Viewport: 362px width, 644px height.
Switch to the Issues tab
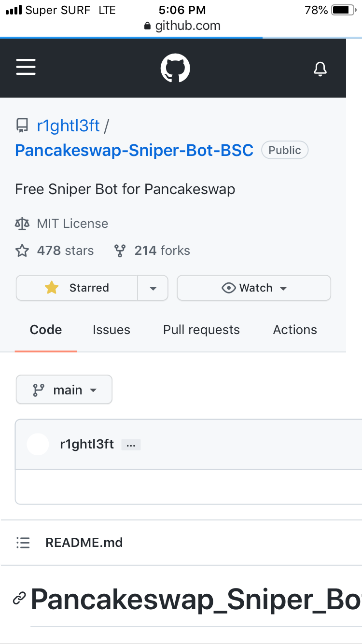tap(111, 330)
